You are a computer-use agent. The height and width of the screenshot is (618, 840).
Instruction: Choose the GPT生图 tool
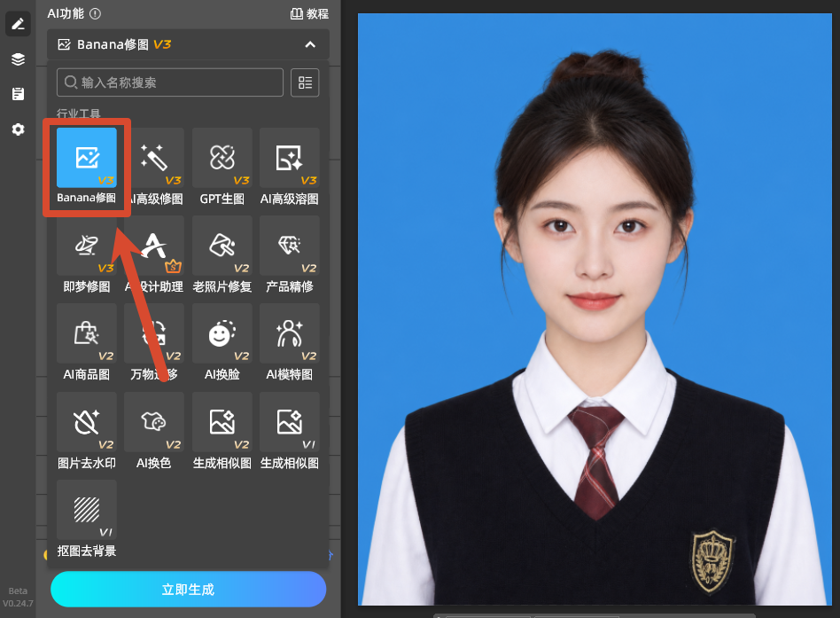[x=222, y=167]
